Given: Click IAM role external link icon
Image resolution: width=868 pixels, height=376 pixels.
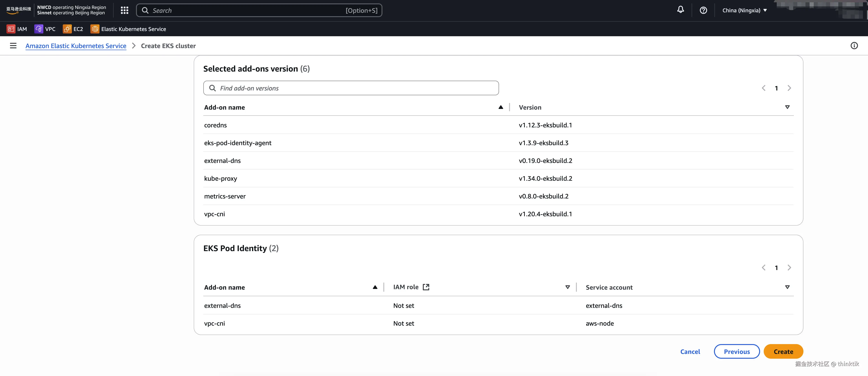Looking at the screenshot, I should tap(426, 287).
